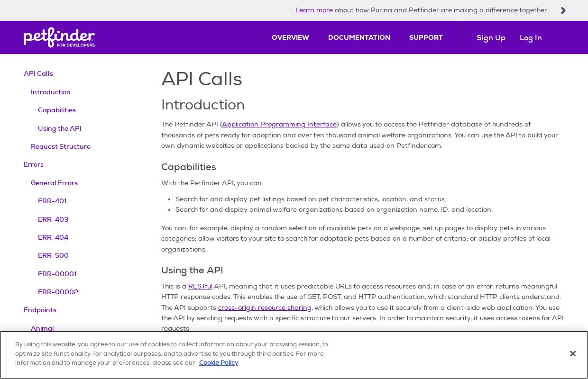Click the Using the API subheading in content

pyautogui.click(x=192, y=270)
